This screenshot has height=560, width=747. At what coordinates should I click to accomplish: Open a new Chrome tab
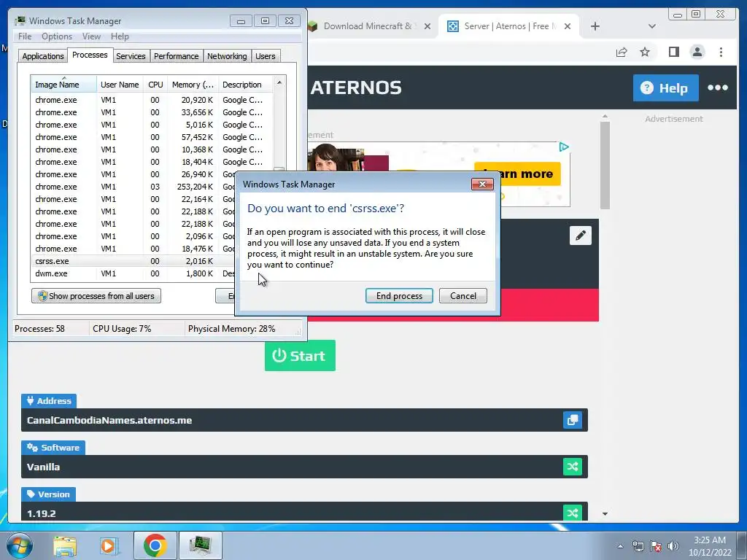(x=595, y=26)
